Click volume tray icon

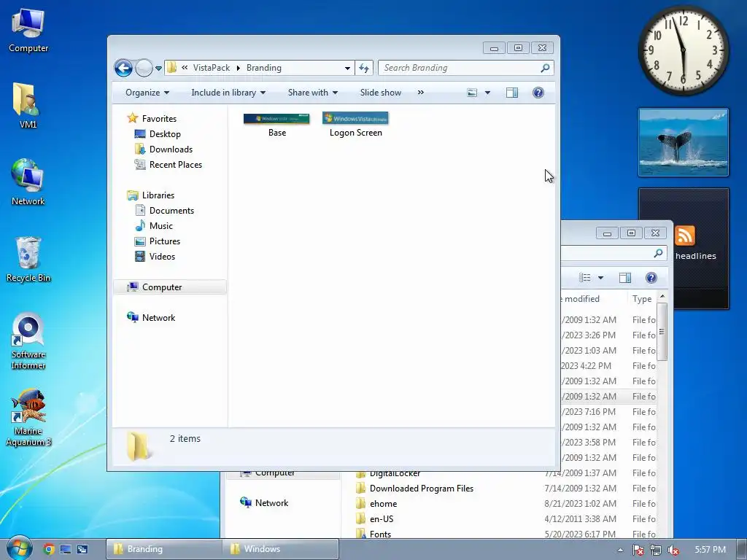tap(673, 550)
